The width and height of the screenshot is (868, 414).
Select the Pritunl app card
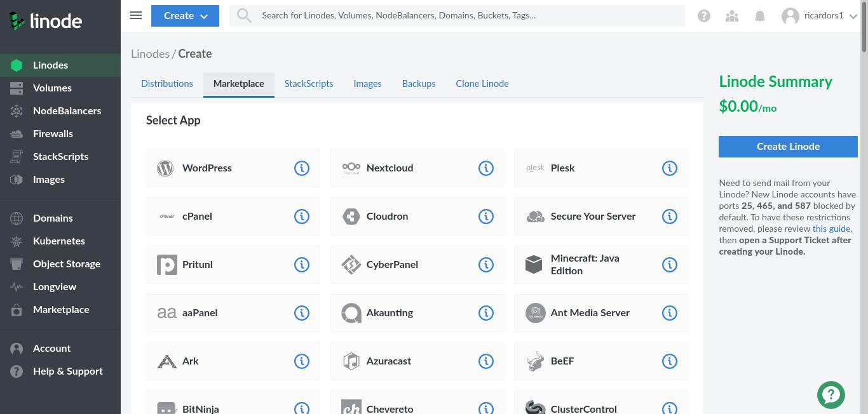233,265
